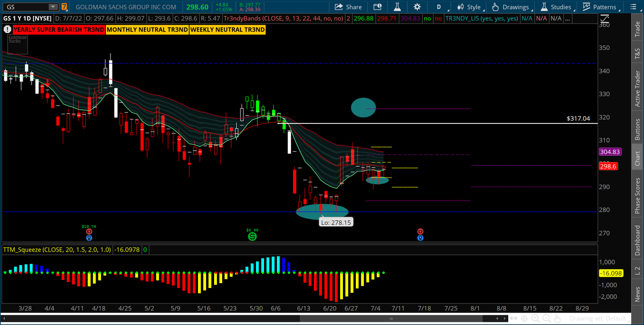Viewport: 644px width, 325px height.
Task: Click the teal ellipse at the 278.15 low
Action: pos(322,212)
